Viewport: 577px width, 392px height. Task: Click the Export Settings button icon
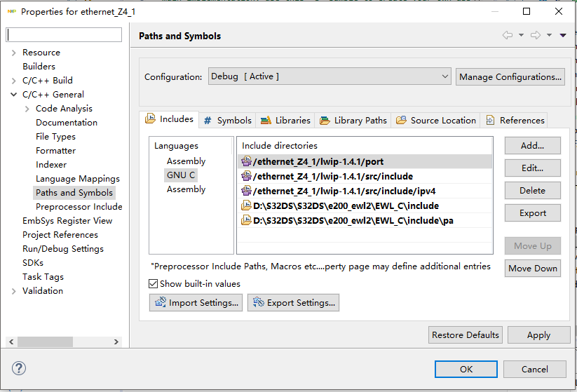click(259, 303)
